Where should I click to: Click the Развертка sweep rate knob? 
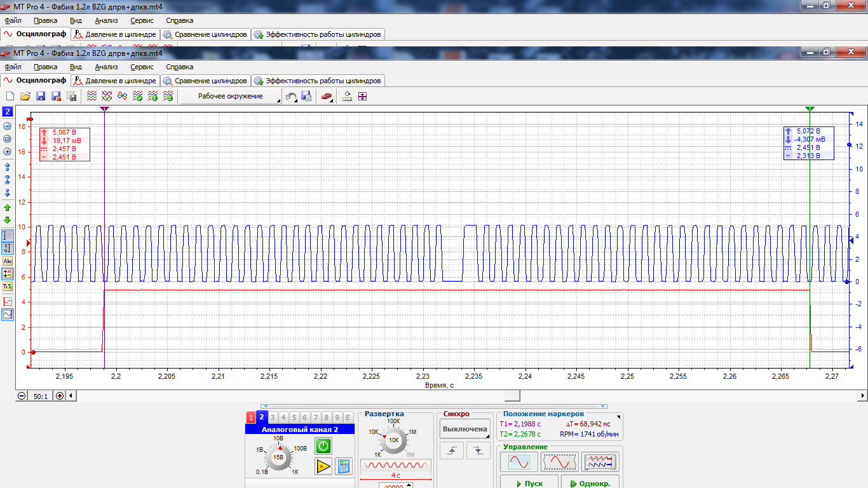[394, 440]
